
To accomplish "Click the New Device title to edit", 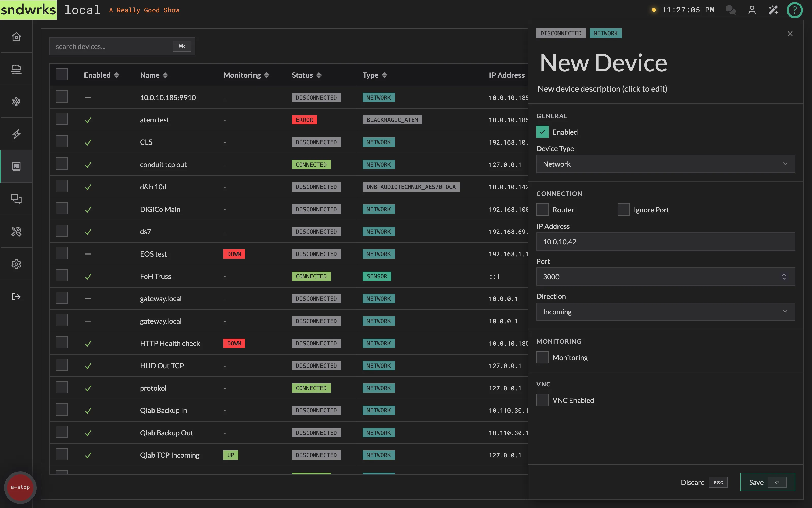I will (603, 63).
